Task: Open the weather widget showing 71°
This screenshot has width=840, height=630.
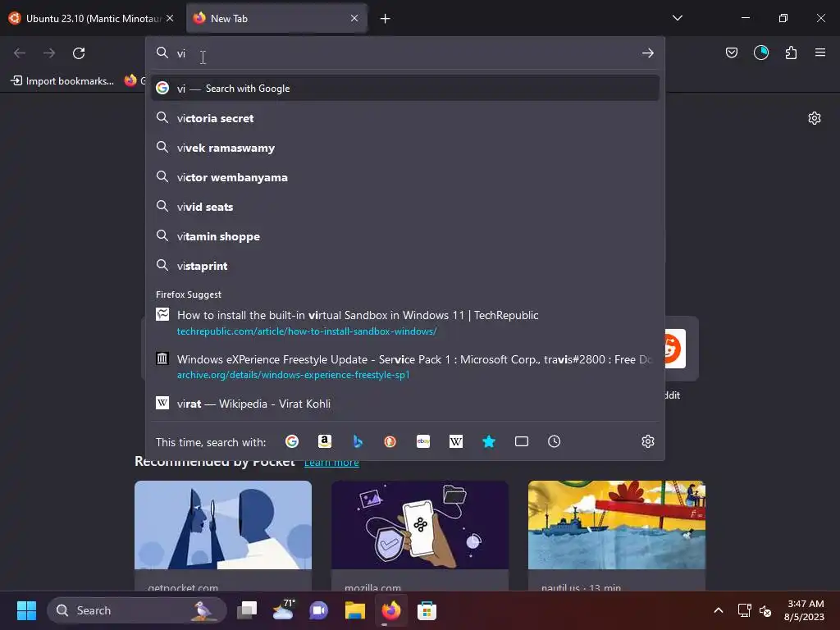Action: pyautogui.click(x=283, y=610)
